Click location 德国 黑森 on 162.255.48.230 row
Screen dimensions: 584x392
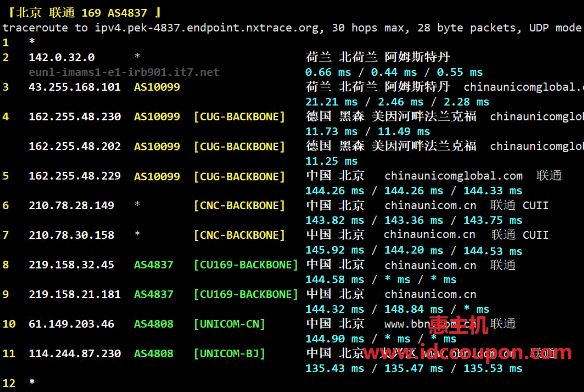point(335,117)
